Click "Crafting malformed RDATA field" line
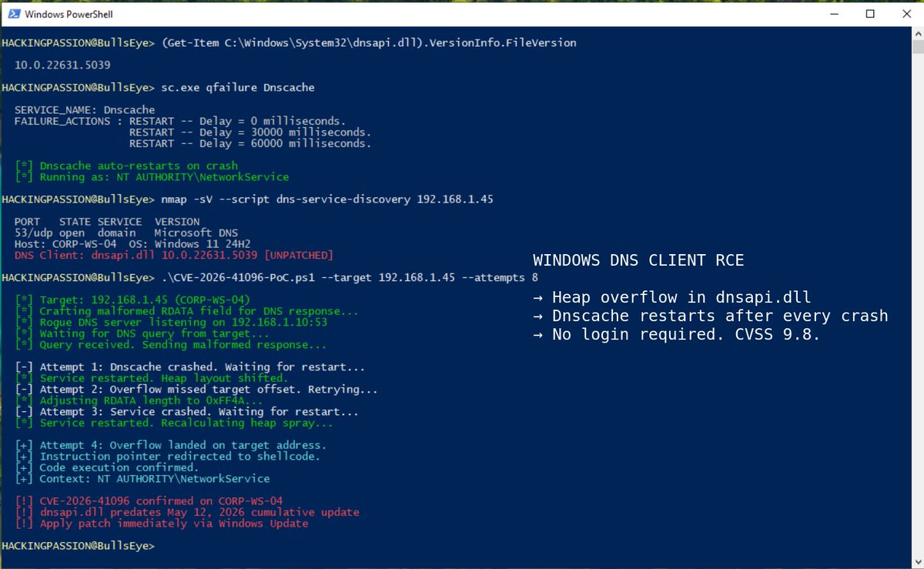This screenshot has width=924, height=569. pyautogui.click(x=187, y=311)
